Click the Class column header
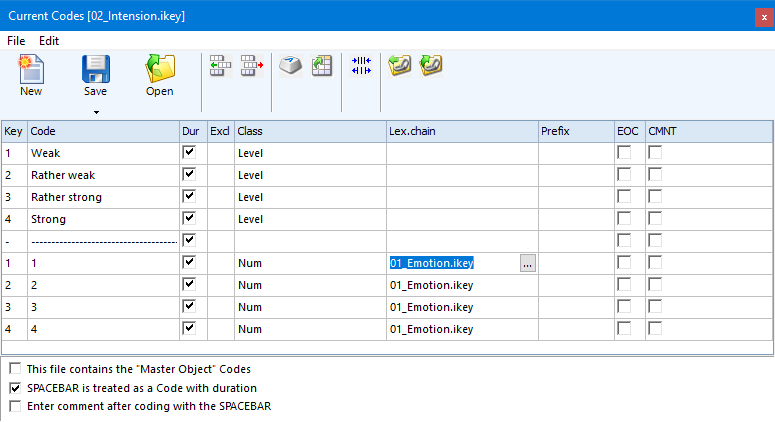775x422 pixels. [x=309, y=131]
